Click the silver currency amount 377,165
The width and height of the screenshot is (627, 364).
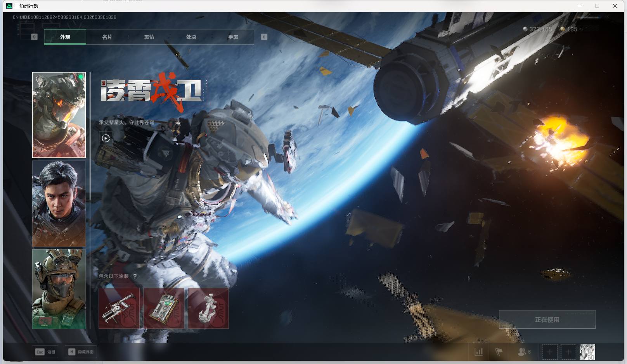coord(540,29)
